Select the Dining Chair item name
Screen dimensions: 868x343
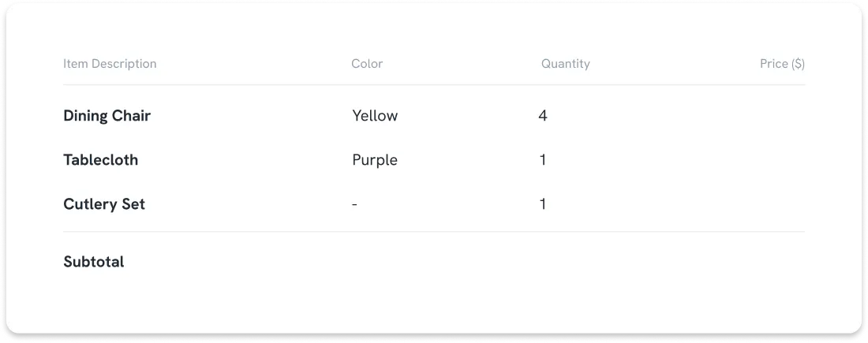pos(107,116)
